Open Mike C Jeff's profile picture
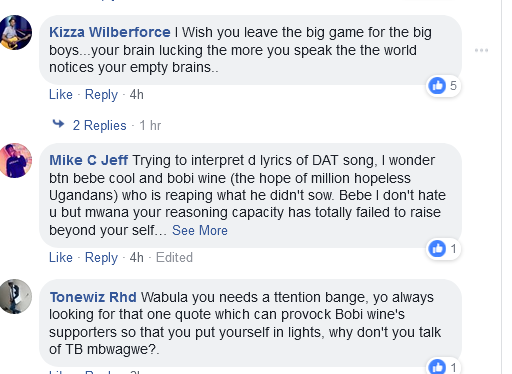The image size is (512, 374). 15,160
